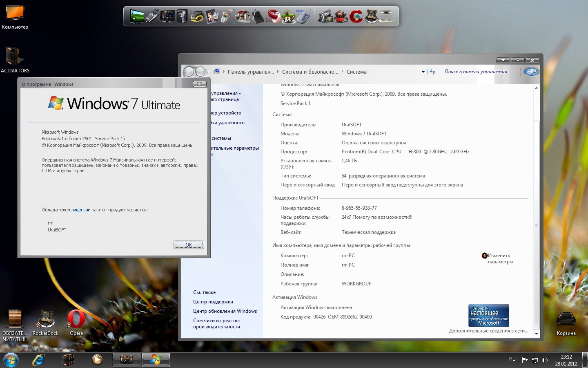This screenshot has height=368, width=588.
Task: Open Центр обновления Windows link
Action: point(225,311)
